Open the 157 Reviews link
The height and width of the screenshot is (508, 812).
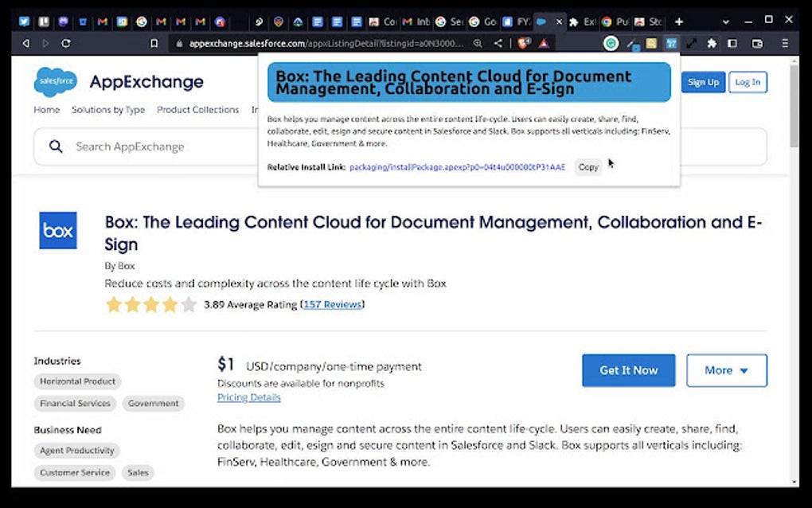click(x=333, y=304)
